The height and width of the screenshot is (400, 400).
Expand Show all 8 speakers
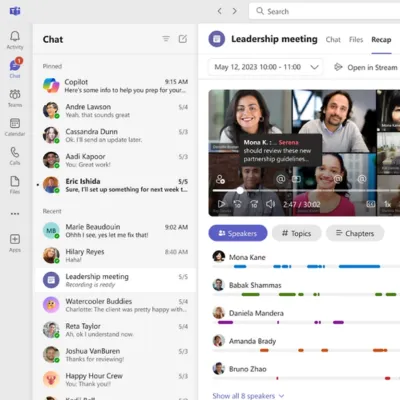click(x=248, y=396)
